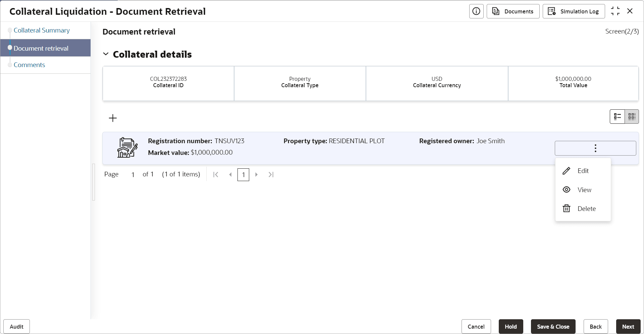Open the Comments step
The image size is (644, 334).
point(29,65)
